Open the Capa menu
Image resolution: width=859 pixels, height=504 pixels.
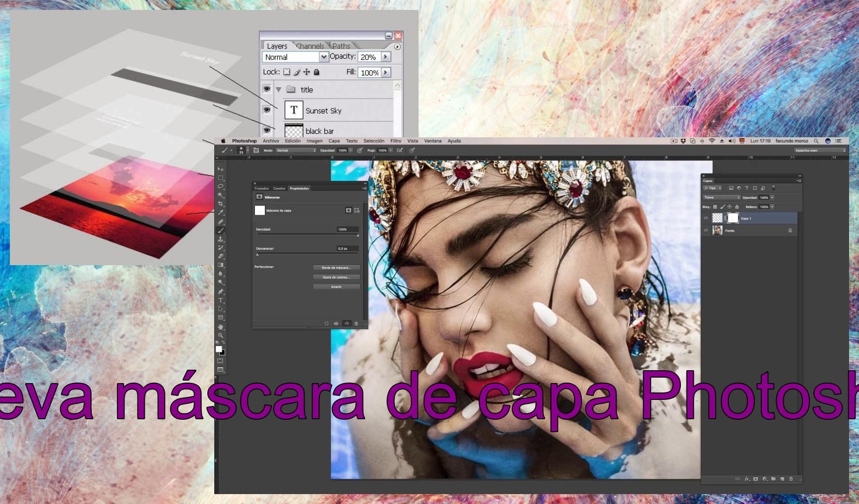point(334,141)
